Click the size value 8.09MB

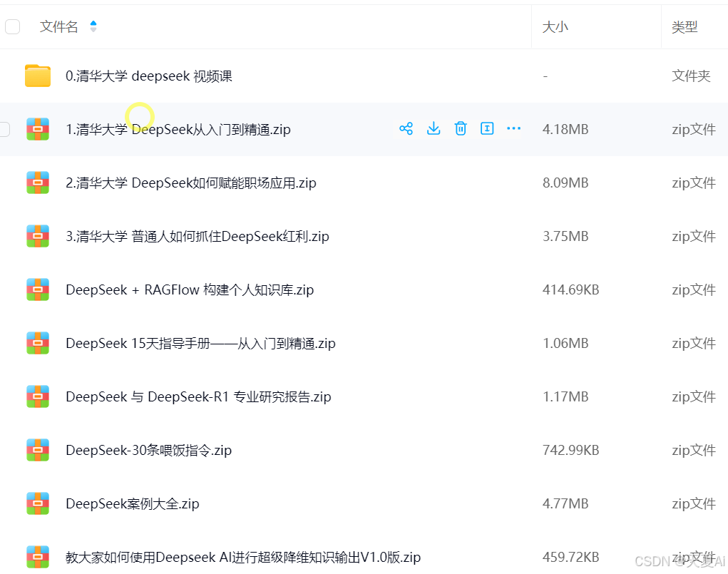point(565,183)
